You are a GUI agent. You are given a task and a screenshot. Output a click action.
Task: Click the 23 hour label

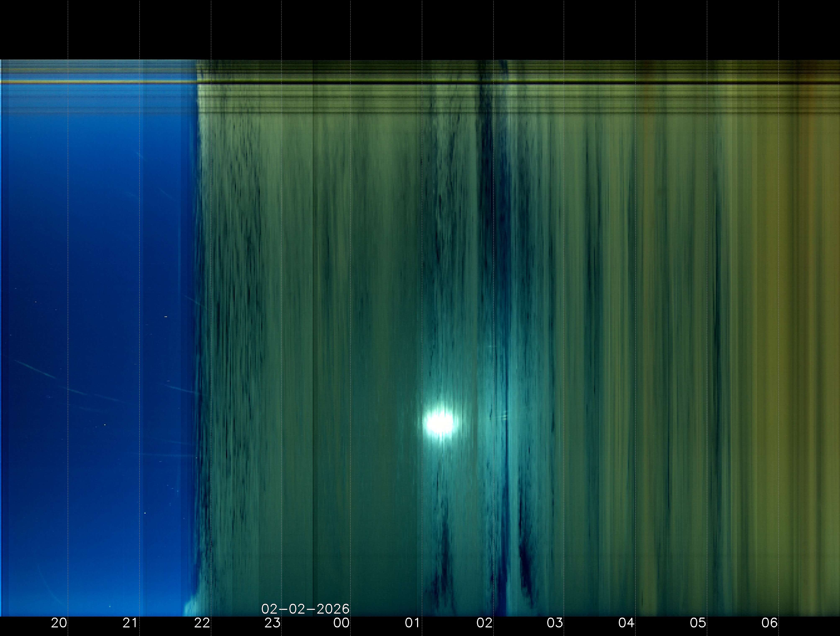pyautogui.click(x=272, y=623)
